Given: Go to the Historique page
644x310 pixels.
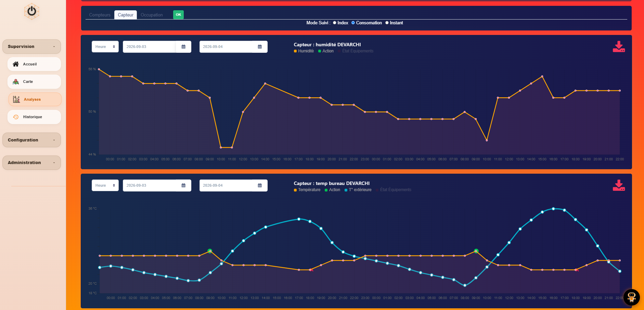Looking at the screenshot, I should [x=34, y=117].
